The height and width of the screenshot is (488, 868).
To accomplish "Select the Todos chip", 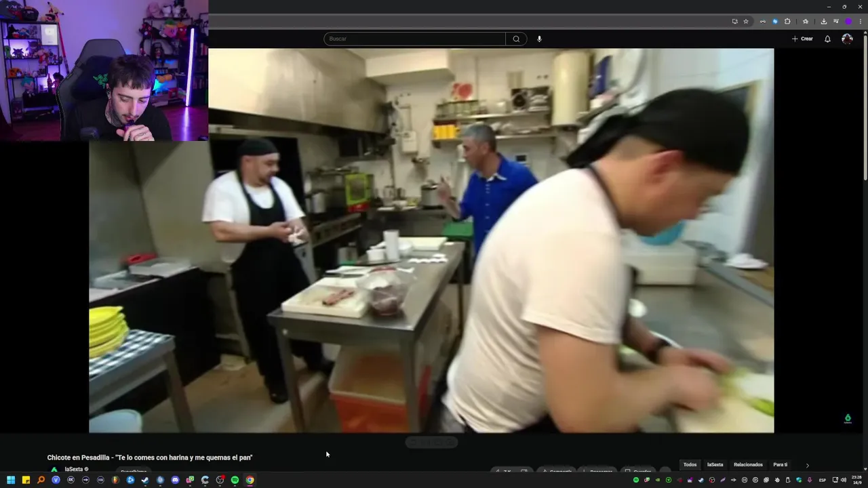I will [690, 465].
